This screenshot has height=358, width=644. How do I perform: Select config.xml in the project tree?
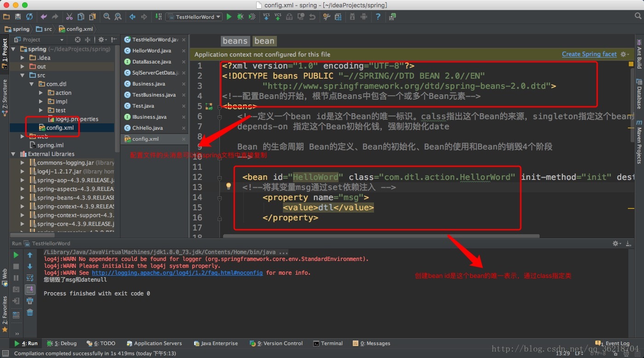click(60, 128)
